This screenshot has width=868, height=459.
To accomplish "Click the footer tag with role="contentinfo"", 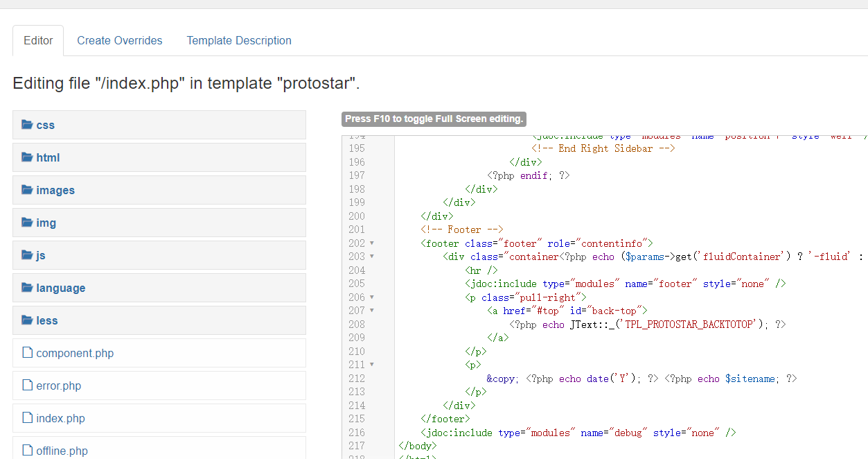I will 537,243.
